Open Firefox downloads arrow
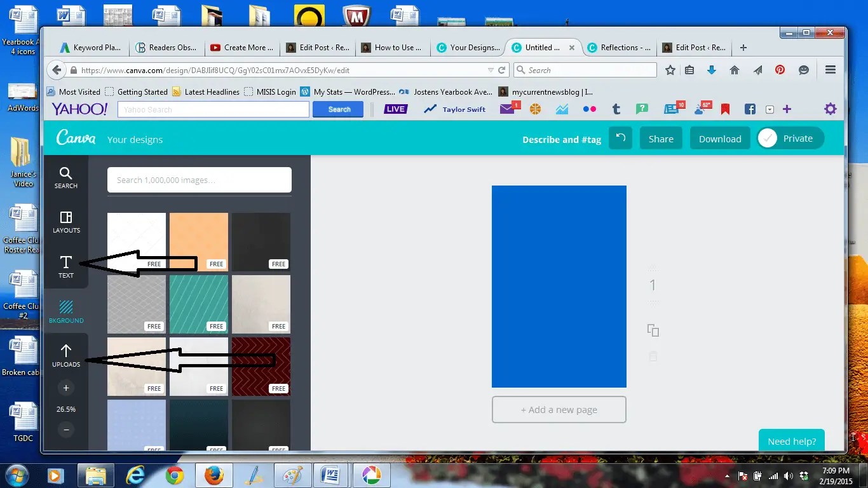 [712, 71]
